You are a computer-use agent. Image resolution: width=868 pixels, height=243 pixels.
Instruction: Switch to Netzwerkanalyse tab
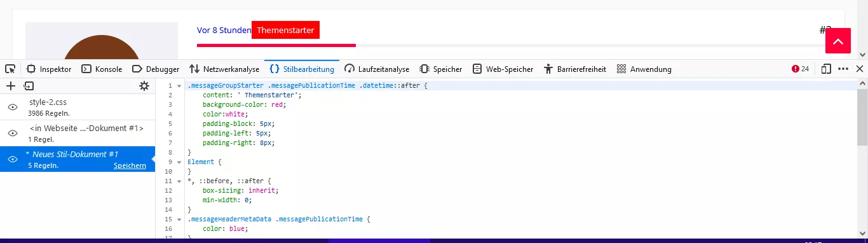[224, 69]
